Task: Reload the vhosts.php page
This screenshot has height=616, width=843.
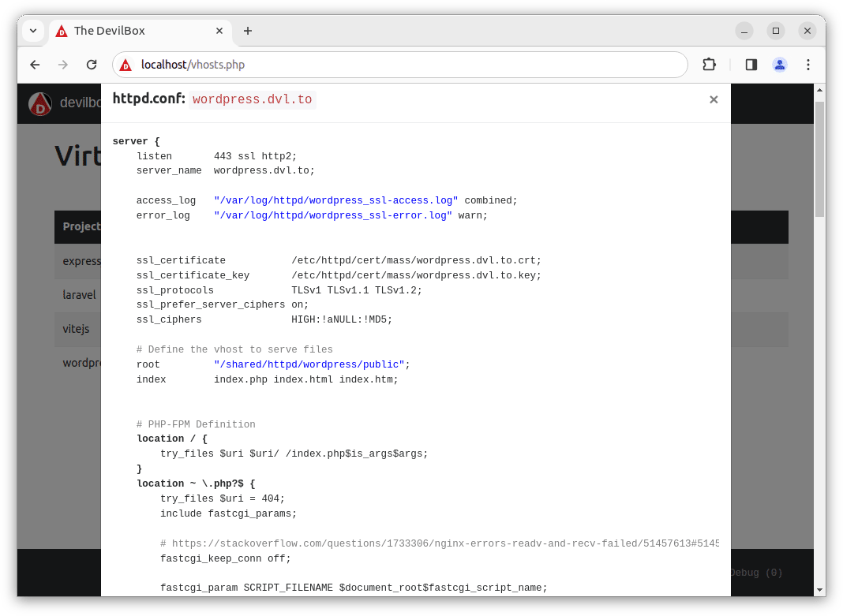Action: pos(92,65)
